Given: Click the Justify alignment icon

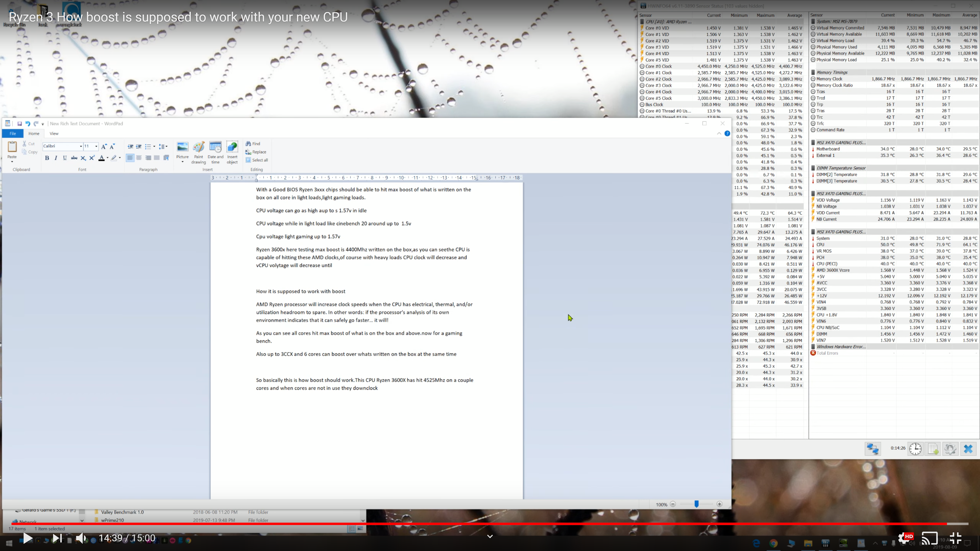Looking at the screenshot, I should coord(157,158).
